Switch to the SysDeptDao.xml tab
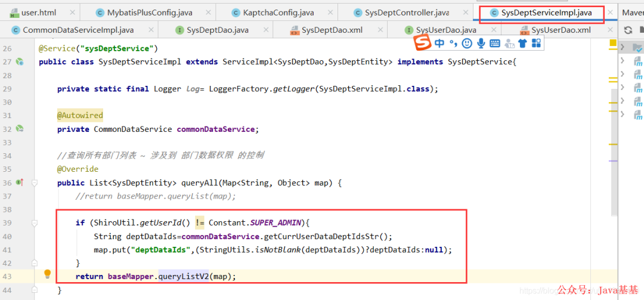This screenshot has width=644, height=300. click(331, 30)
